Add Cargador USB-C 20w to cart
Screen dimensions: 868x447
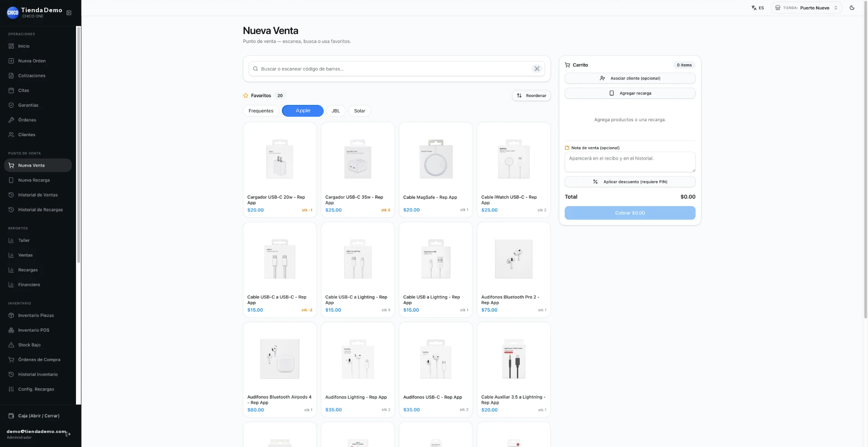(x=280, y=170)
